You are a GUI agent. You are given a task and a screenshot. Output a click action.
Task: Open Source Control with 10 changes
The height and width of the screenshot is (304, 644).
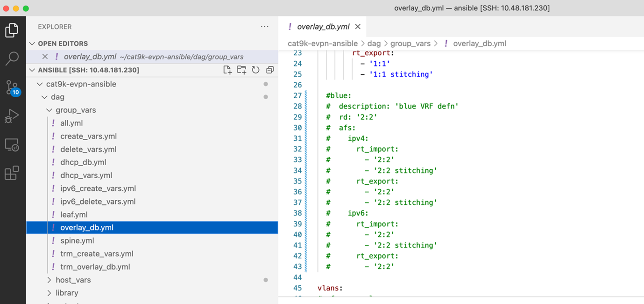pyautogui.click(x=12, y=87)
